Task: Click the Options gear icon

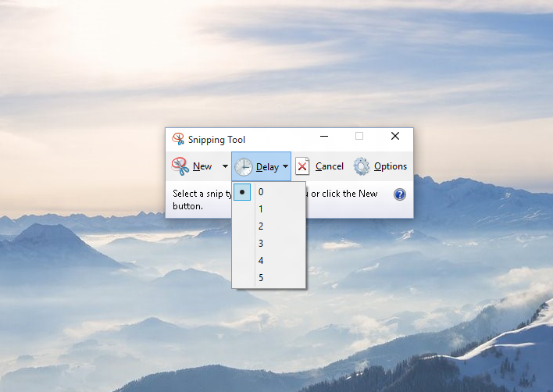Action: coord(361,166)
